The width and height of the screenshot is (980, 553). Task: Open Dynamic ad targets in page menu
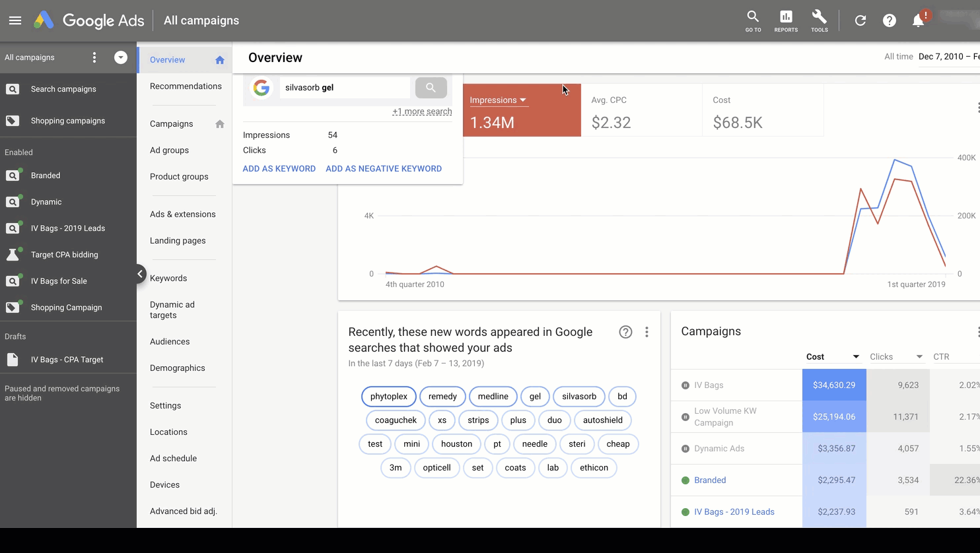click(172, 310)
